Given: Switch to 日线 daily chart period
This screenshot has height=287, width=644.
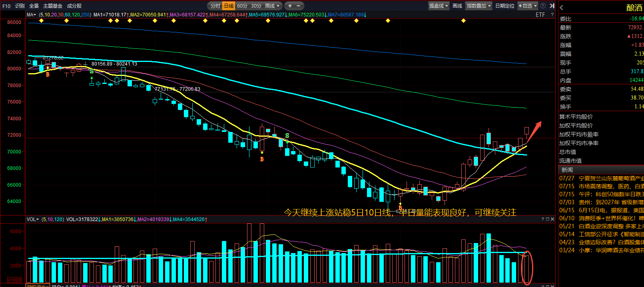Looking at the screenshot, I should 229,6.
